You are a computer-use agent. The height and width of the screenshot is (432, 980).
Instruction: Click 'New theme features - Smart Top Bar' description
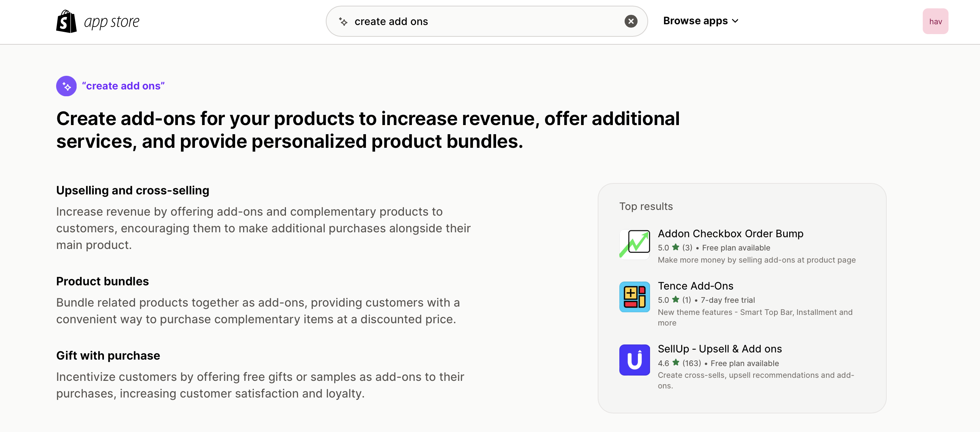point(755,318)
